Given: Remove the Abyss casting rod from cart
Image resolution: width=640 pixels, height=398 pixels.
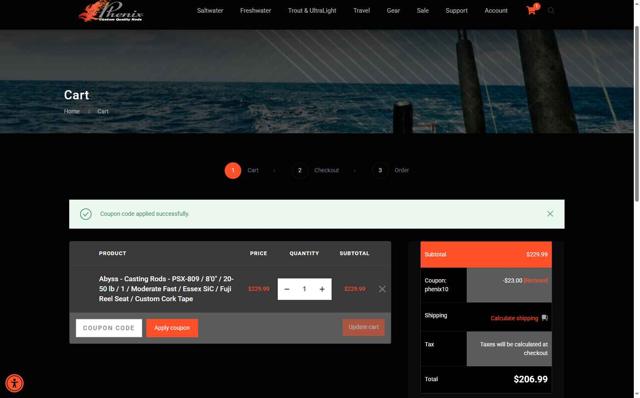Looking at the screenshot, I should coord(382,289).
